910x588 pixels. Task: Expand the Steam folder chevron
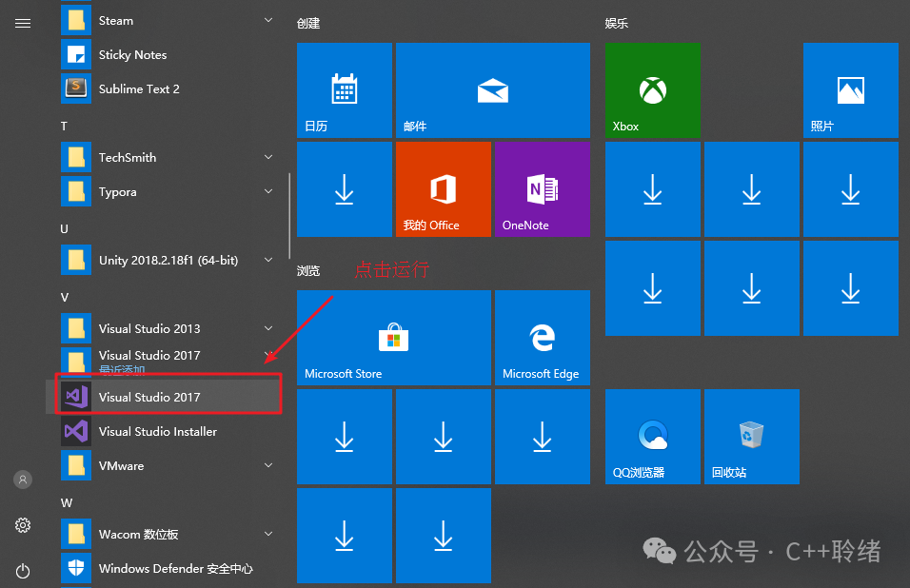[268, 20]
